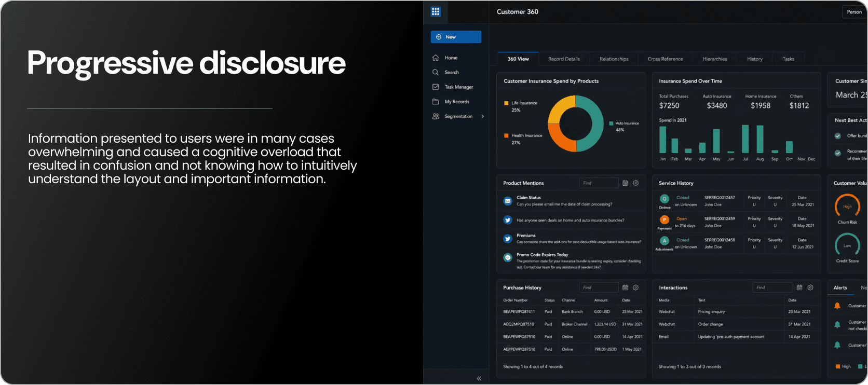Click Twitter icon for insurance bundles mention
The height and width of the screenshot is (385, 868).
(x=508, y=220)
